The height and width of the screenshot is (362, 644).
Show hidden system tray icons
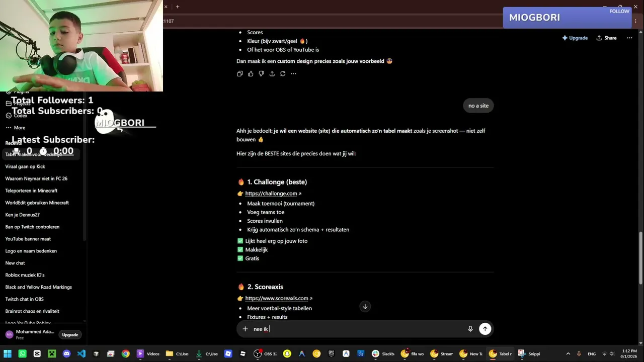[568, 354]
